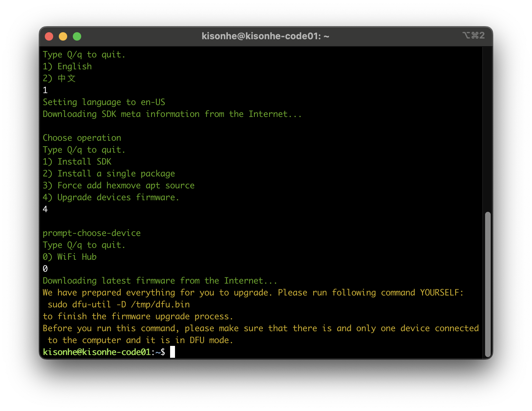Click the '1) Install SDK' line
532x411 pixels.
(77, 162)
